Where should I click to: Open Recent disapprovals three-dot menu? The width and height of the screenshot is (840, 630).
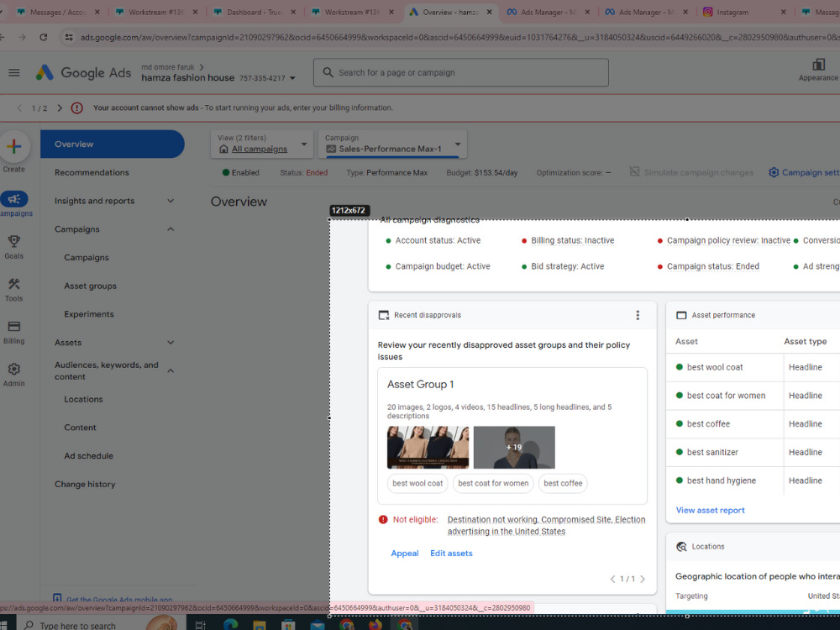(638, 315)
